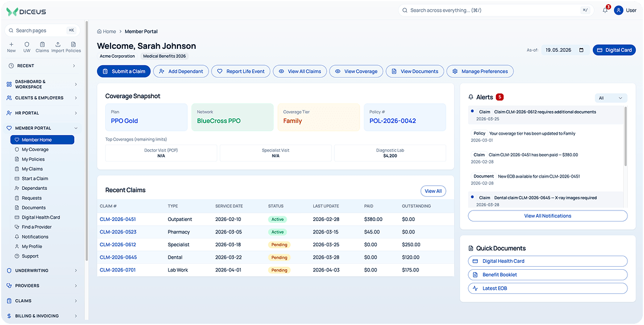The width and height of the screenshot is (644, 325).
Task: Expand the Recent section chevron
Action: pos(74,66)
